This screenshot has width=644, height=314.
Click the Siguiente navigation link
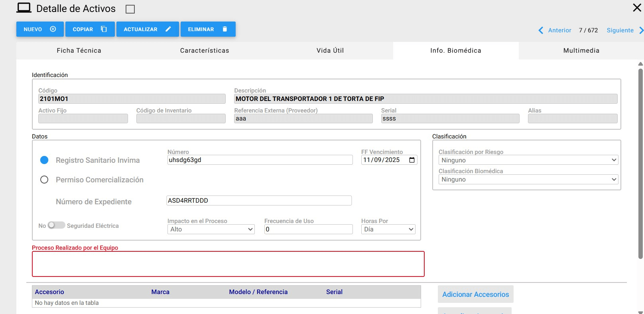[x=620, y=30]
